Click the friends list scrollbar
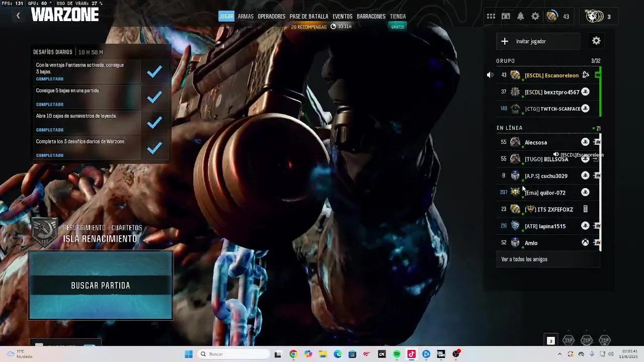Viewport: 644px width, 362px height. click(x=601, y=192)
